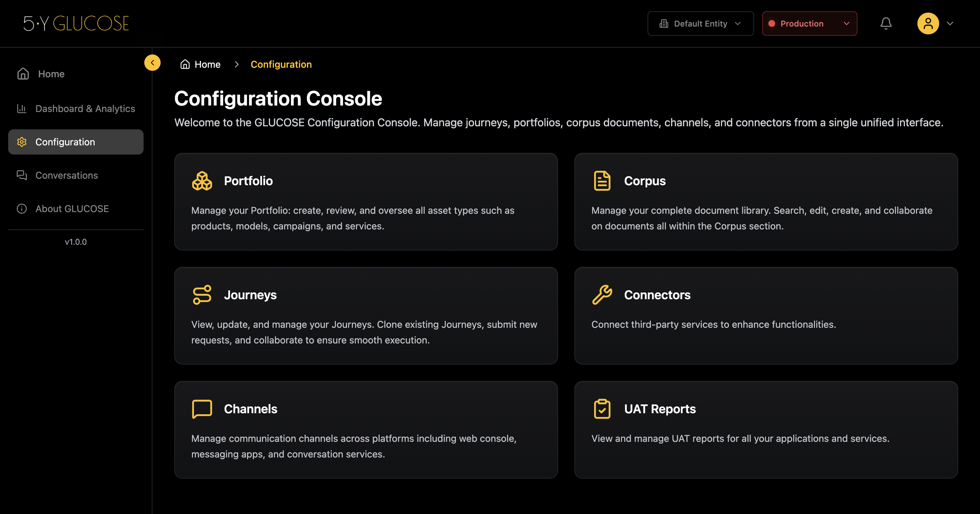This screenshot has width=980, height=514.
Task: Open the Journeys card title
Action: click(x=250, y=295)
